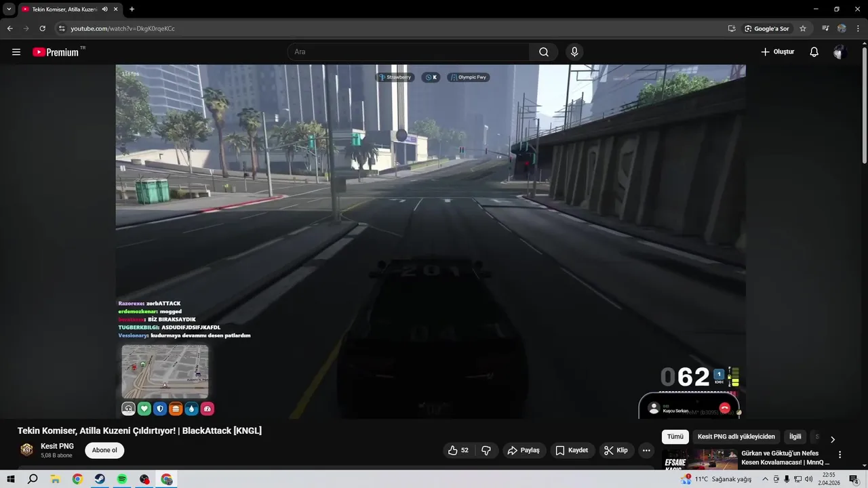
Task: Open the YouTube guide hamburger menu
Action: point(16,52)
